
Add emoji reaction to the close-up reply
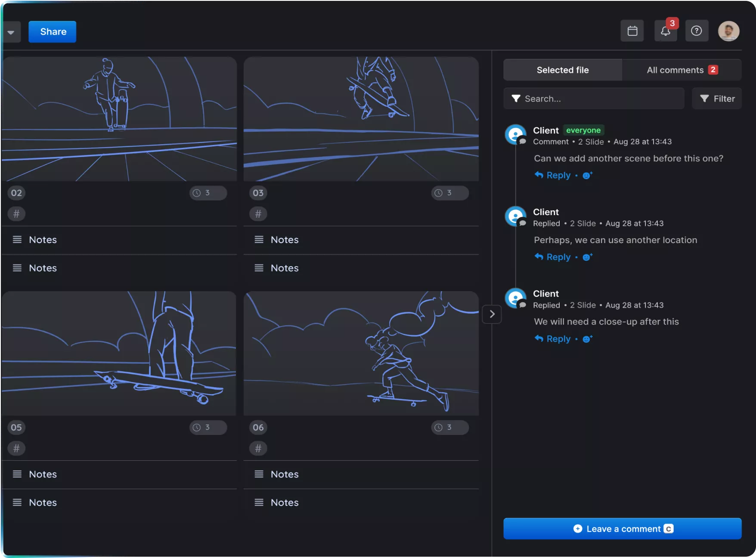click(587, 339)
